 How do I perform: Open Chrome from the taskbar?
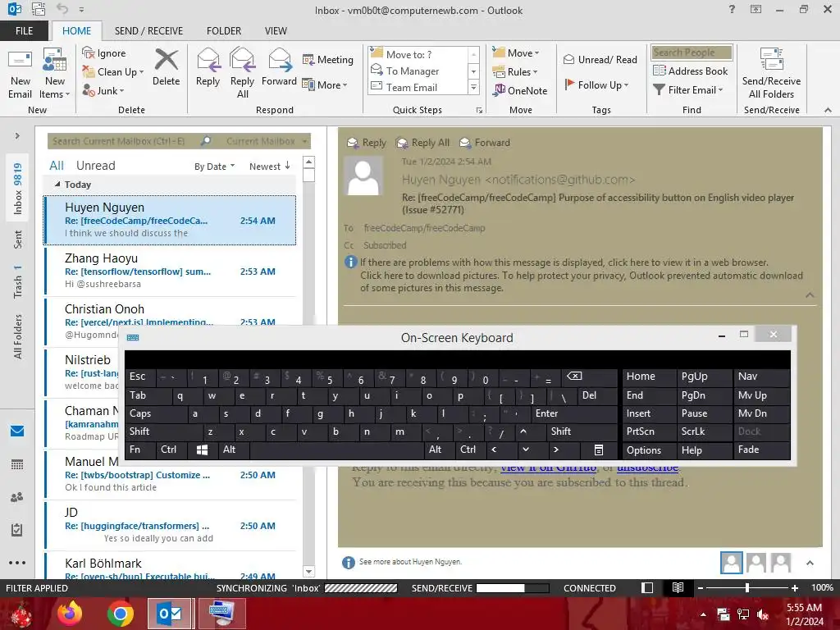[120, 614]
